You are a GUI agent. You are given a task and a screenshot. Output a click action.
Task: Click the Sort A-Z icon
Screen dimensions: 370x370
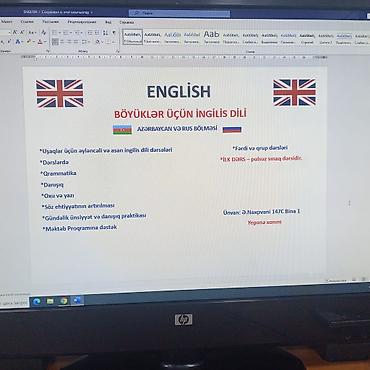coord(105,32)
